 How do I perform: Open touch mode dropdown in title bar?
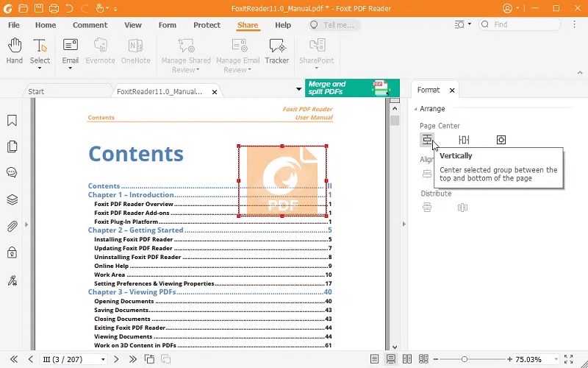pyautogui.click(x=107, y=8)
